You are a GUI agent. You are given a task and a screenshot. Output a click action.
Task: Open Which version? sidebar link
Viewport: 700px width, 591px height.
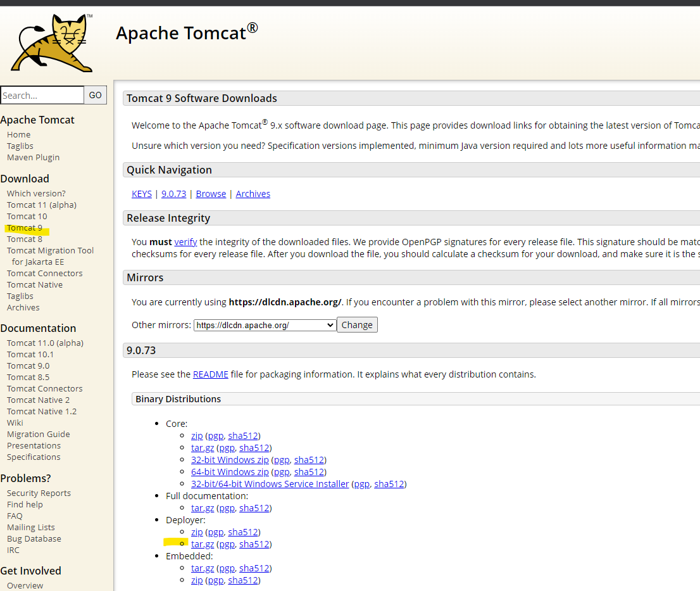[x=36, y=193]
